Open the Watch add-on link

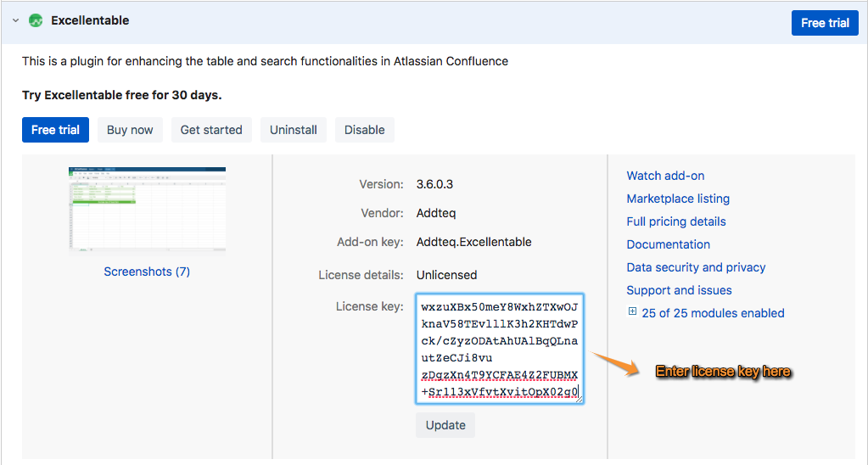click(665, 176)
